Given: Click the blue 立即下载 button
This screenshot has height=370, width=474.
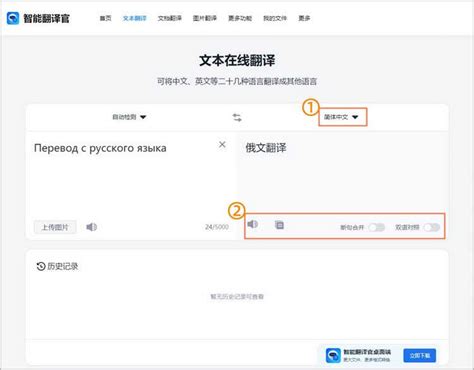Looking at the screenshot, I should coord(420,356).
